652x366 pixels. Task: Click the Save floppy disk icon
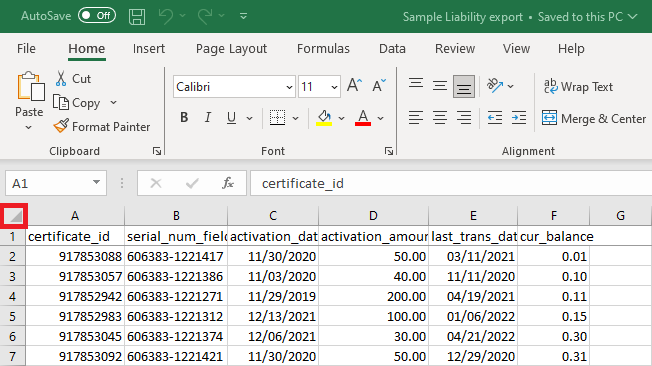(137, 17)
